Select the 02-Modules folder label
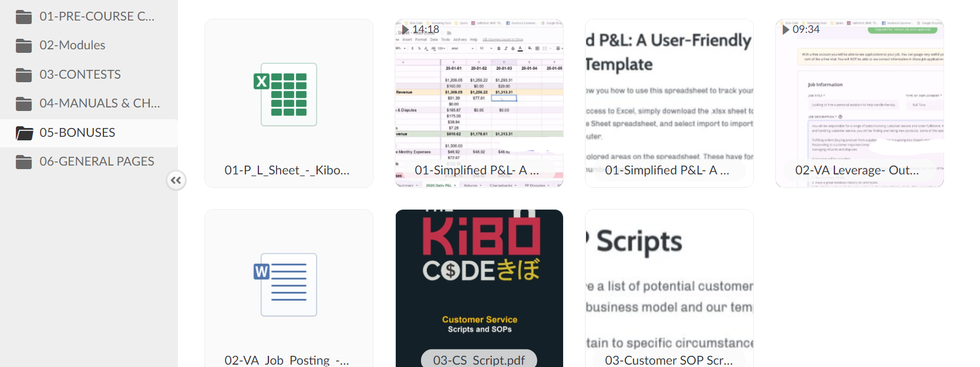Image resolution: width=980 pixels, height=367 pixels. pos(72,45)
